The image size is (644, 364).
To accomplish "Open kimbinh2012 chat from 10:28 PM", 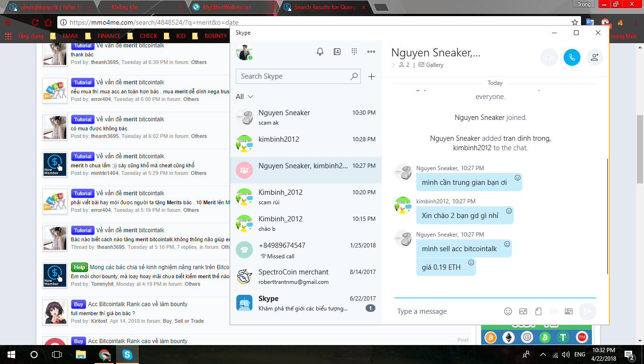I will point(306,144).
